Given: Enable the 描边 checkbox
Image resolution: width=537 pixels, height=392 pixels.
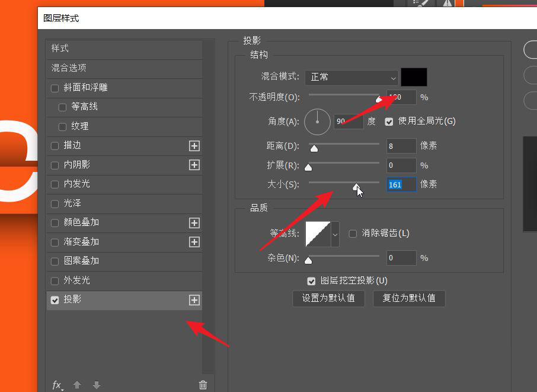Looking at the screenshot, I should [x=55, y=146].
